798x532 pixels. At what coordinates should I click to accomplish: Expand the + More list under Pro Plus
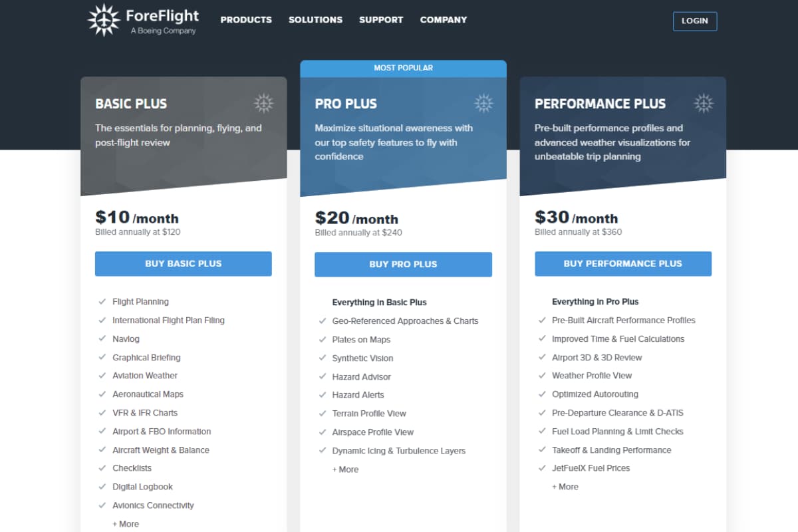pos(345,469)
